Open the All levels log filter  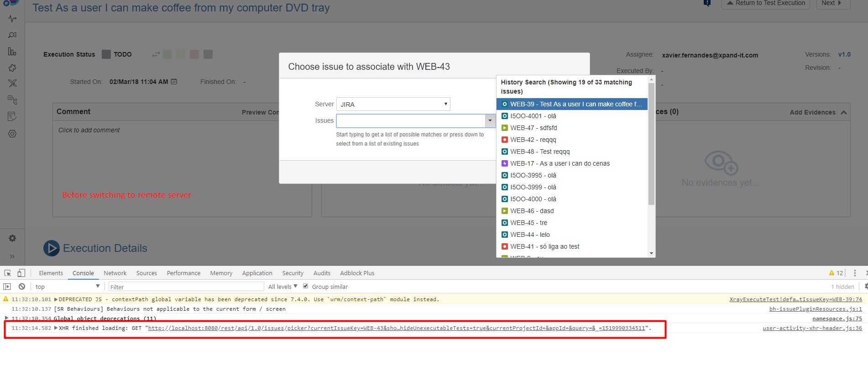point(282,287)
